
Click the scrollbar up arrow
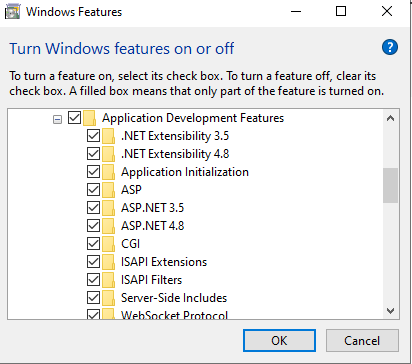pos(390,118)
